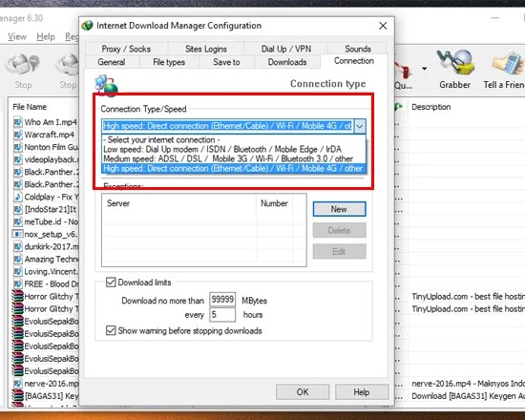This screenshot has width=525, height=420.
Task: Click the file icon next to Who Am I.mp4
Action: click(x=18, y=122)
